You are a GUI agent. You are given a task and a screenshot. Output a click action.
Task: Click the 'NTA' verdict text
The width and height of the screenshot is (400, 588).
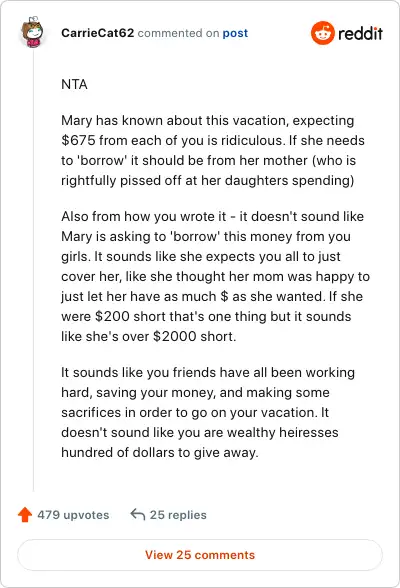click(x=74, y=84)
